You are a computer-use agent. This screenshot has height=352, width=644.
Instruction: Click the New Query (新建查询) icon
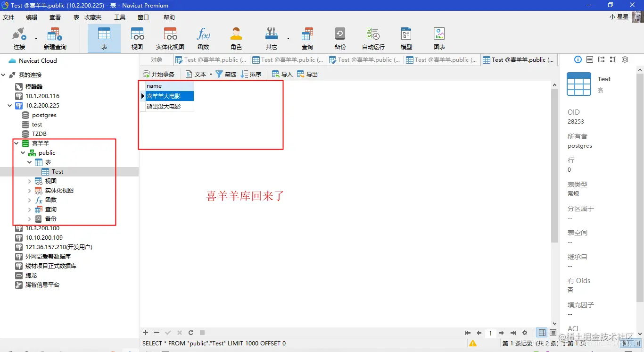click(54, 38)
